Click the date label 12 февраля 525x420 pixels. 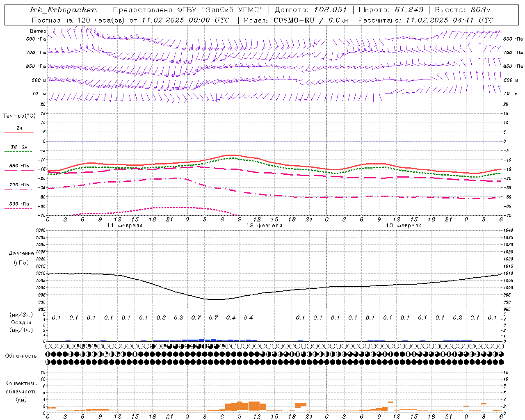tap(264, 226)
